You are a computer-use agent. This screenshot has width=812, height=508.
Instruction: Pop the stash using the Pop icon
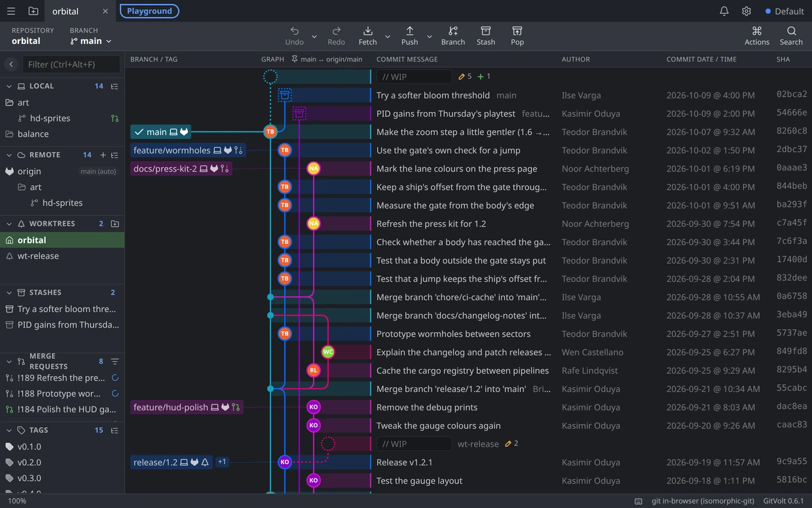[517, 31]
